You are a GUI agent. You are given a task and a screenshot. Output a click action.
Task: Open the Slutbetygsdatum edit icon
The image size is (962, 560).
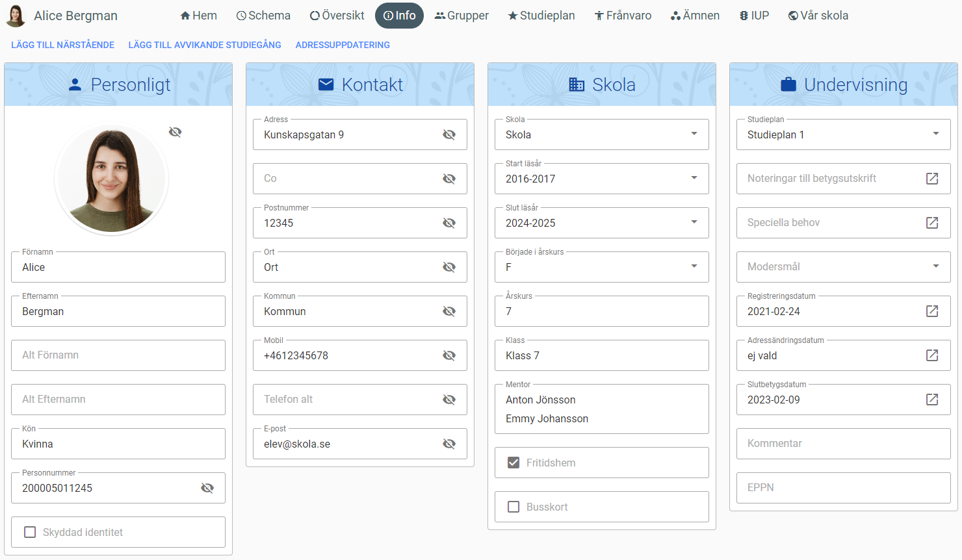[x=931, y=400]
